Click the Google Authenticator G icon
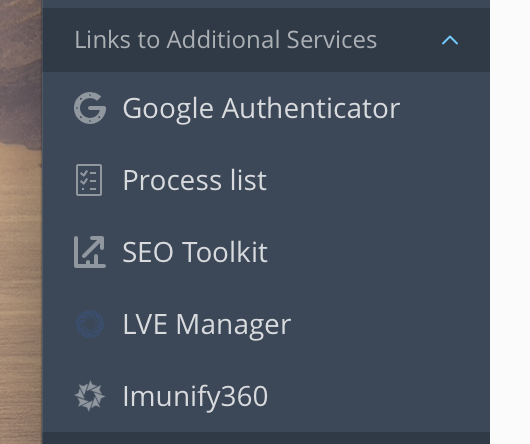This screenshot has height=444, width=530. pos(90,108)
